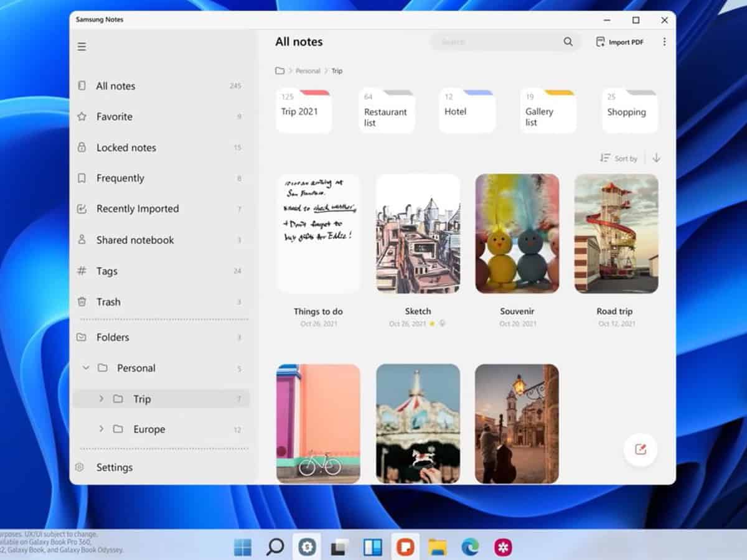Expand the Europe folder chevron
Screen dimensions: 747x560
(x=101, y=429)
